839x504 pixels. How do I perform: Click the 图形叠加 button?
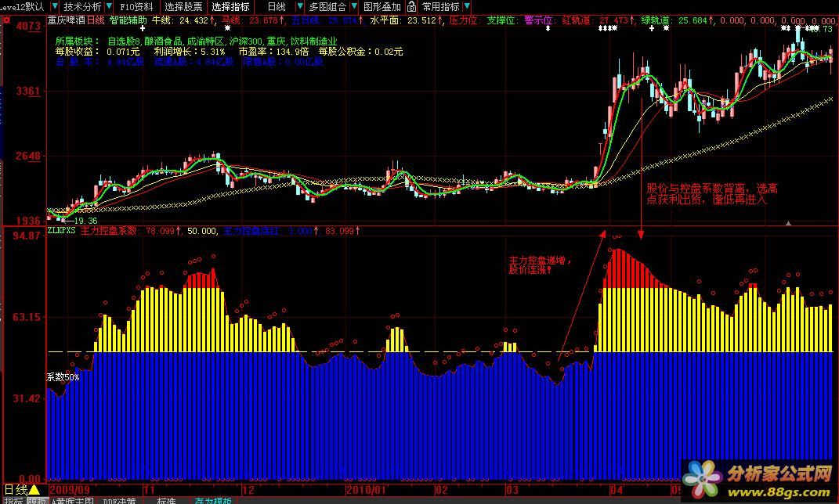click(382, 6)
